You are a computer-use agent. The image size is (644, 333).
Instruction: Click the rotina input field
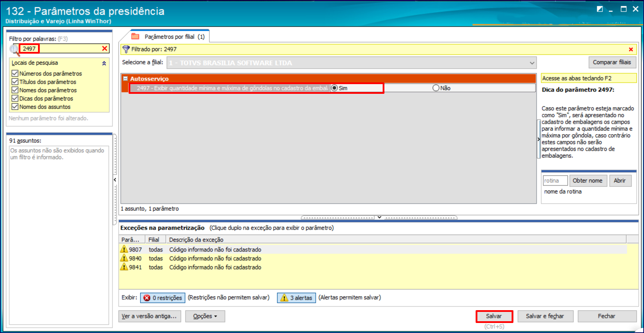click(555, 181)
